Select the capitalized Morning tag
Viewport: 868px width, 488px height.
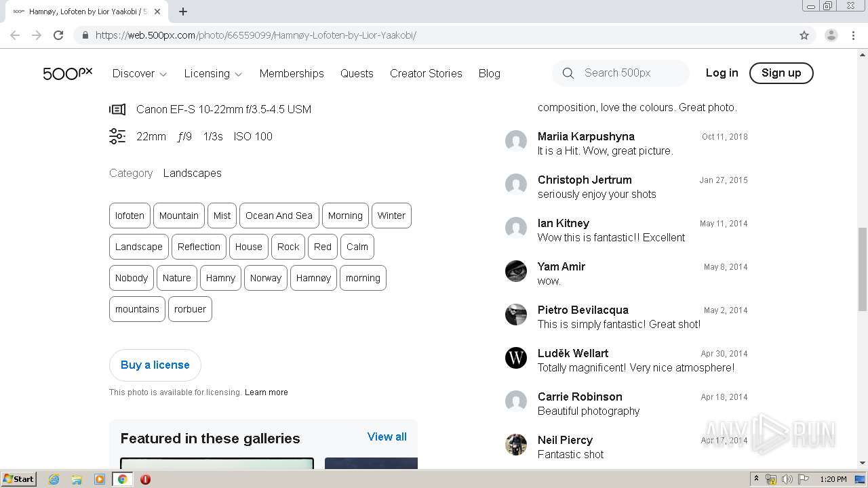(x=345, y=216)
